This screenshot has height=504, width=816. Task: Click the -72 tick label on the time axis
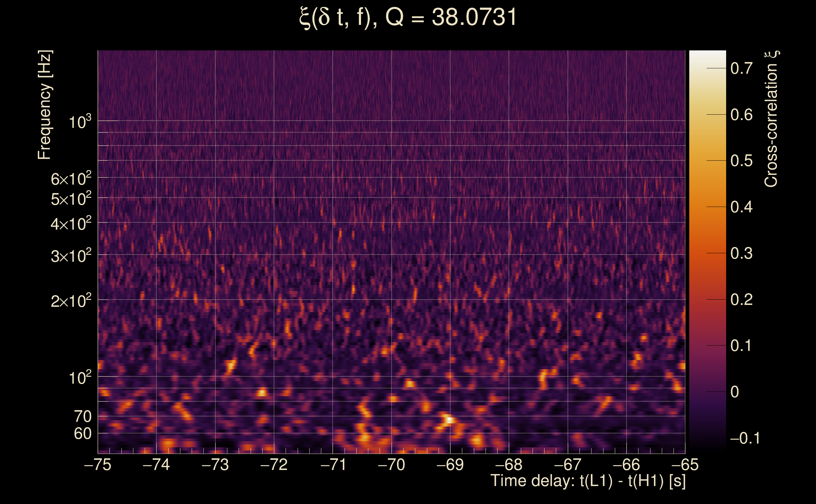pyautogui.click(x=274, y=465)
